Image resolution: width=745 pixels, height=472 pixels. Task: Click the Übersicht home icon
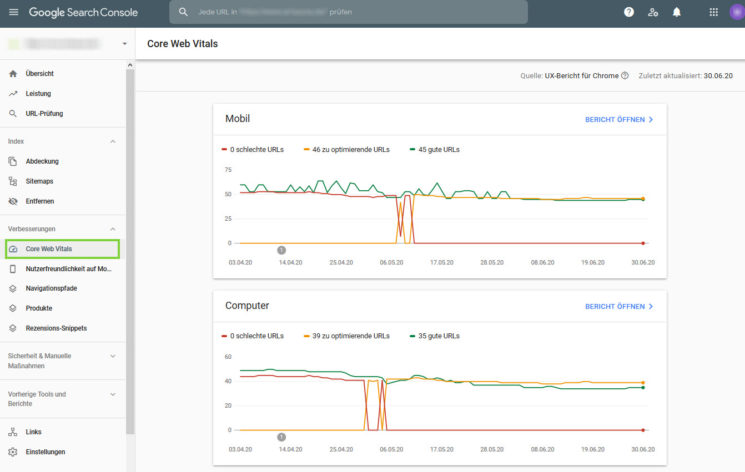coord(13,74)
